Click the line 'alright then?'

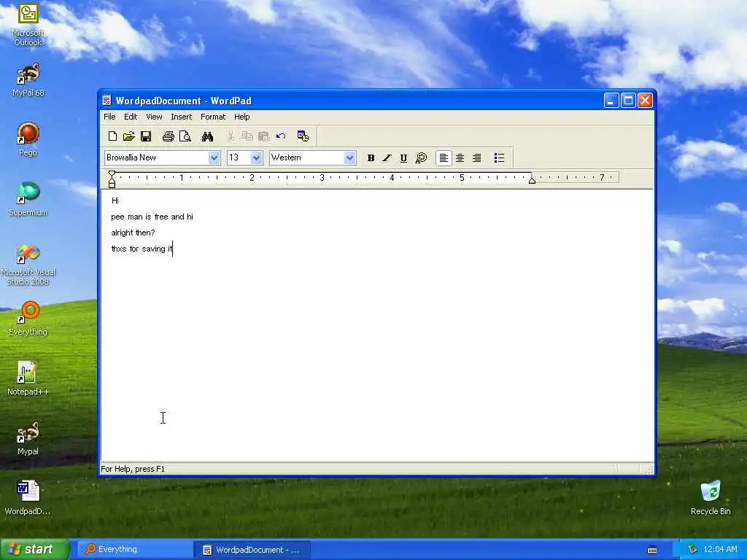click(133, 233)
